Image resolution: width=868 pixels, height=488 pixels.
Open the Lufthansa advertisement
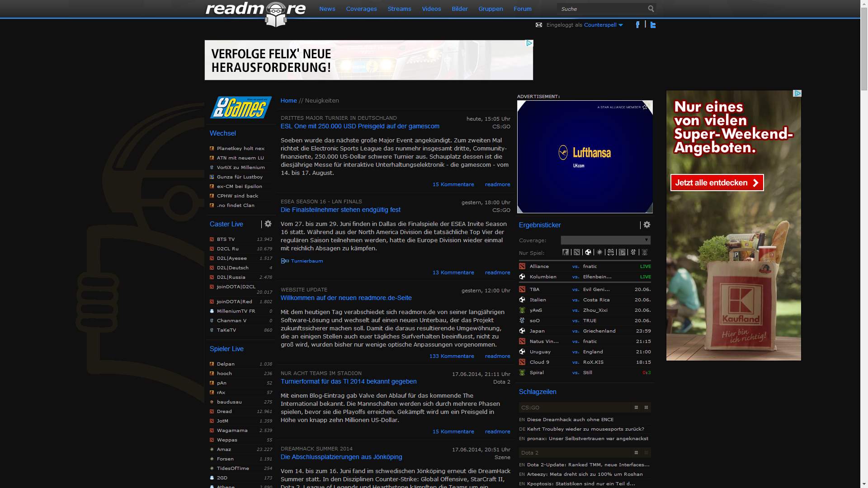click(x=585, y=157)
